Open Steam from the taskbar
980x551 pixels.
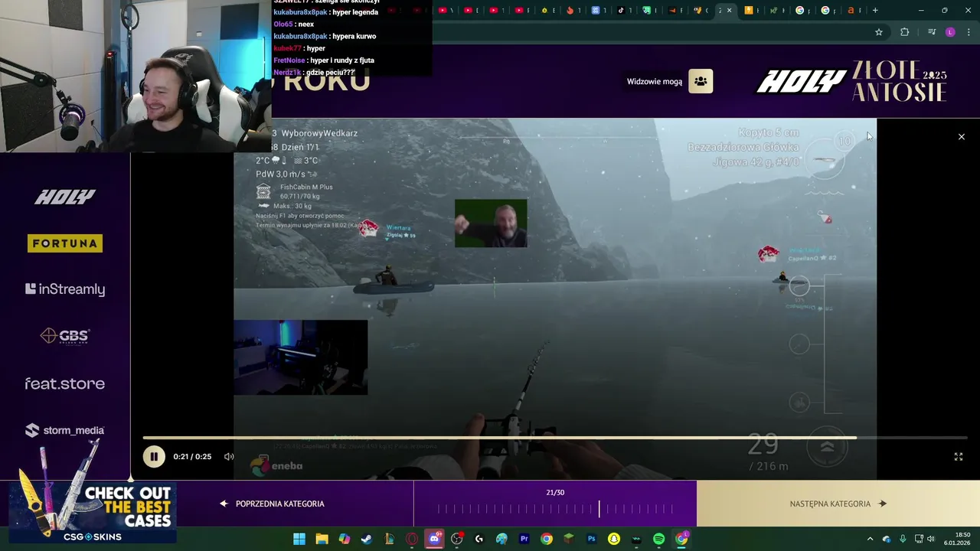click(367, 539)
